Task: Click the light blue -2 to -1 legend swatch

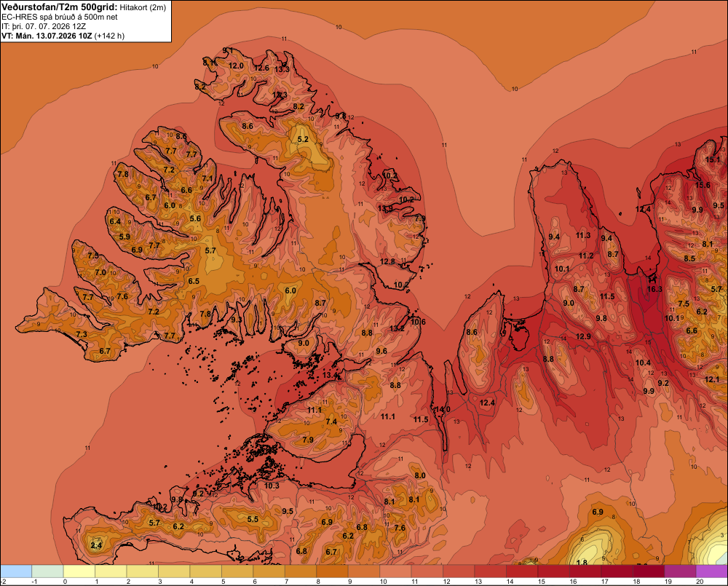Action: [16, 571]
